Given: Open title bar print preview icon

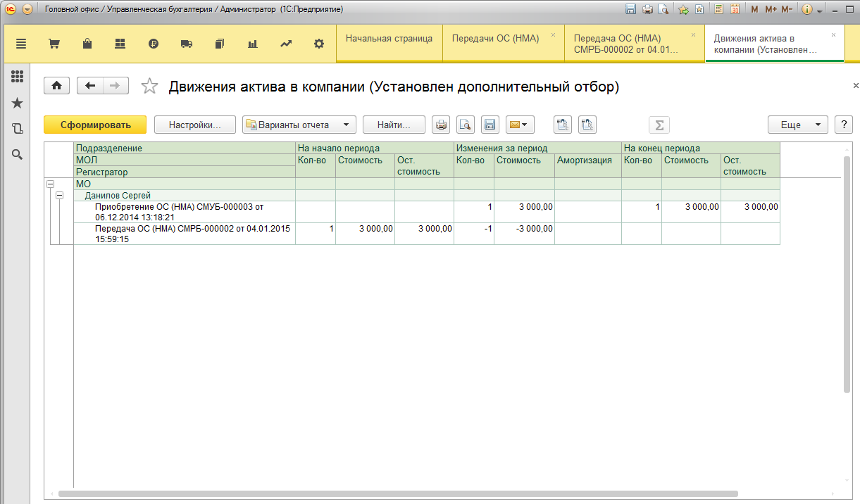Looking at the screenshot, I should [663, 9].
